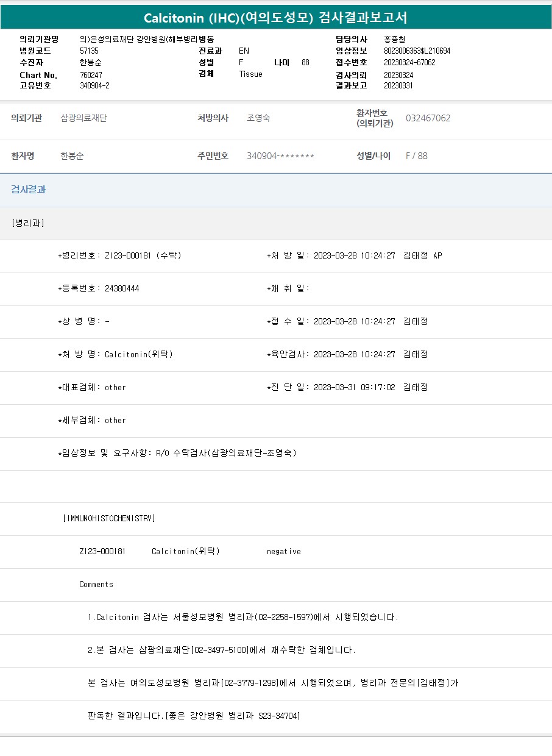This screenshot has height=756, width=552.
Task: Click the 검사결과 section heading
Action: (x=28, y=190)
